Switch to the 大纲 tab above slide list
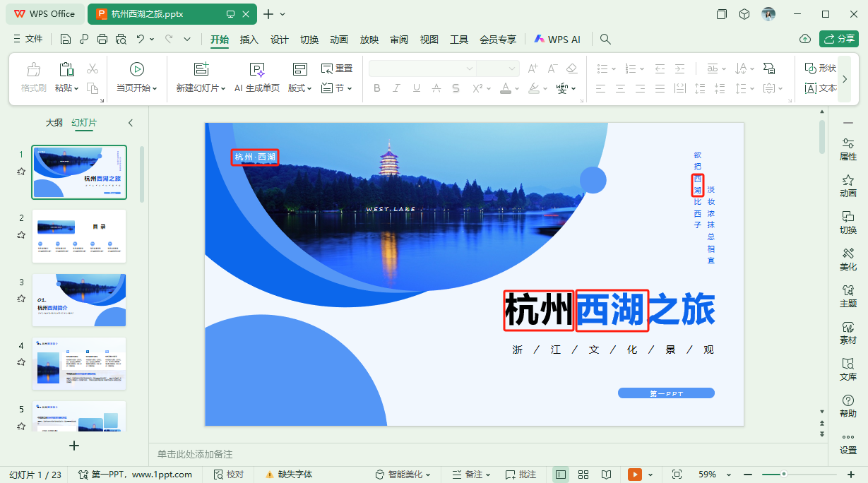 click(x=54, y=121)
